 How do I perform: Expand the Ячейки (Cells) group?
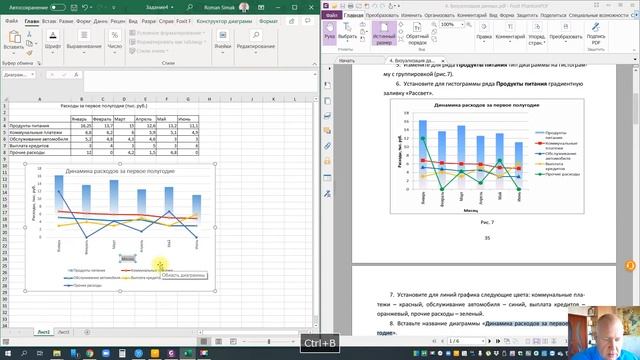pyautogui.click(x=222, y=42)
